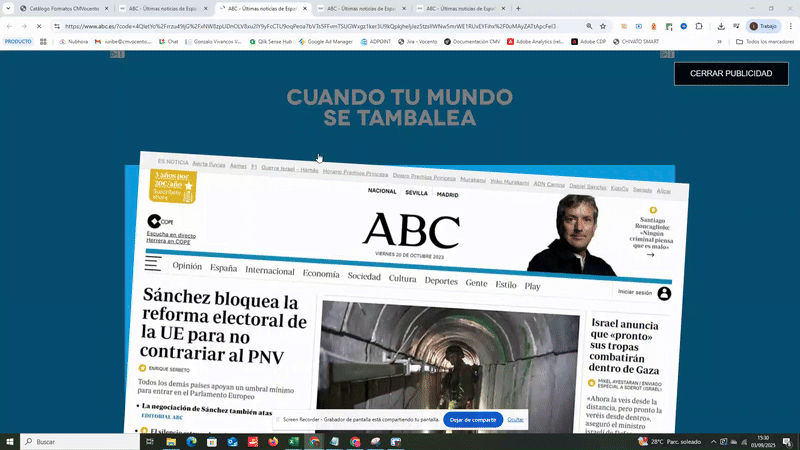Bookmark this page with star icon
The height and width of the screenshot is (450, 800).
pyautogui.click(x=603, y=26)
